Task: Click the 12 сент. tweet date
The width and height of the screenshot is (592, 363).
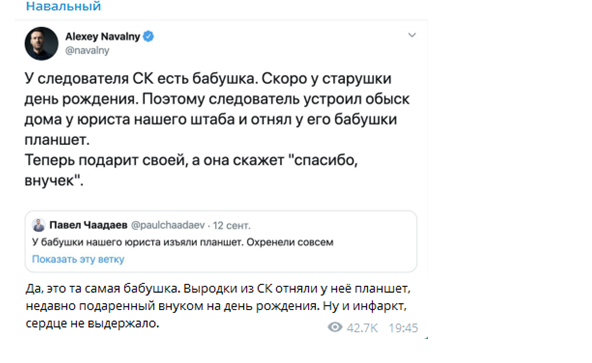Action: (231, 226)
